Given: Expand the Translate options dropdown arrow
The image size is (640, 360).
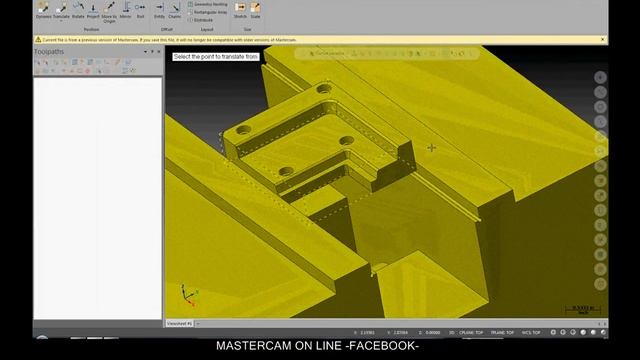Looking at the screenshot, I should tap(61, 21).
